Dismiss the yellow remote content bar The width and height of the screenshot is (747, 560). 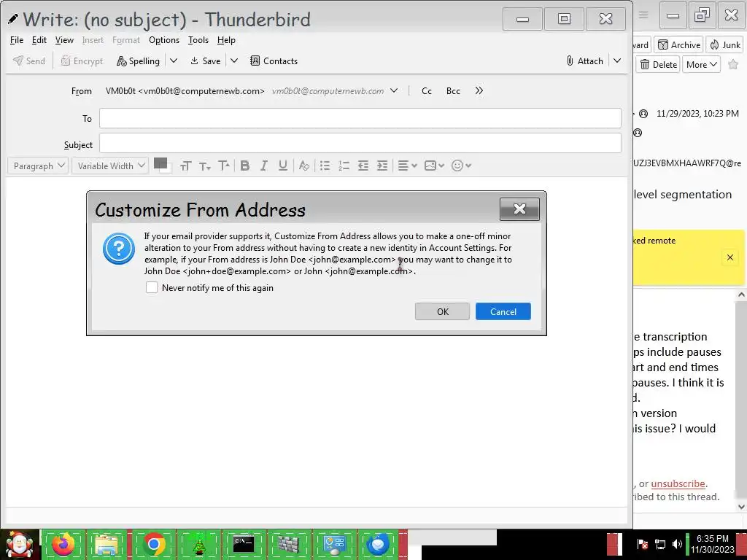(x=729, y=257)
